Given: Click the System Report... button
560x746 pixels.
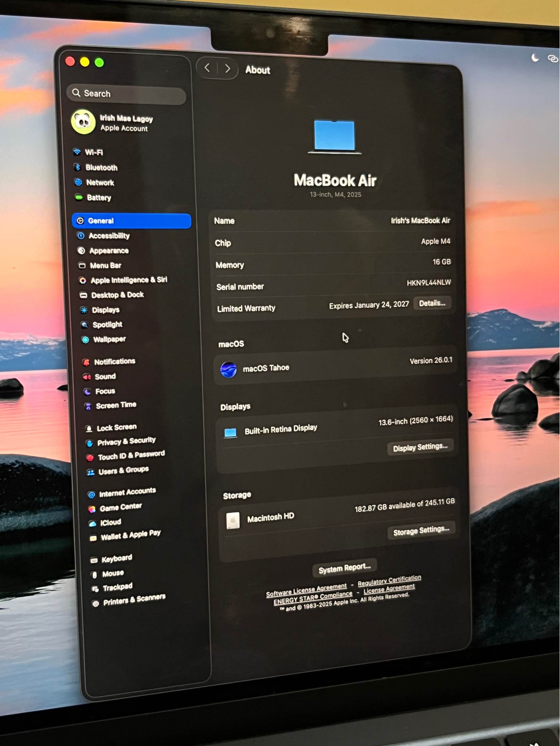Looking at the screenshot, I should point(345,568).
